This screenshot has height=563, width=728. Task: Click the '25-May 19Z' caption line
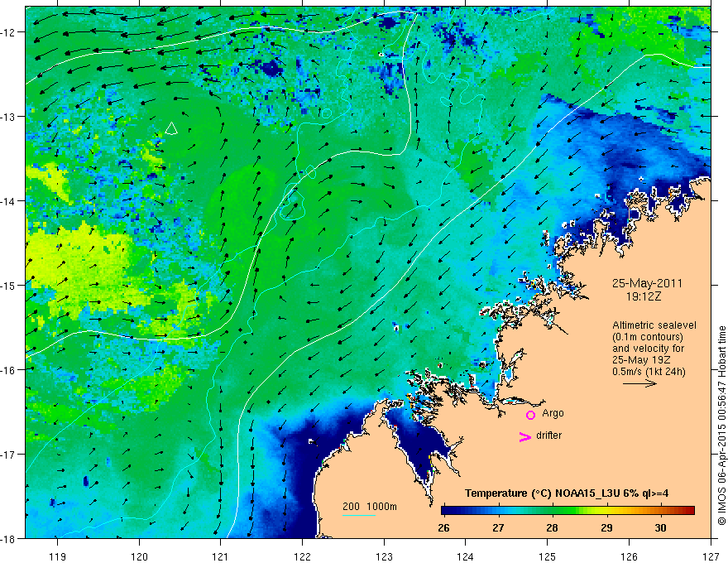pos(641,360)
